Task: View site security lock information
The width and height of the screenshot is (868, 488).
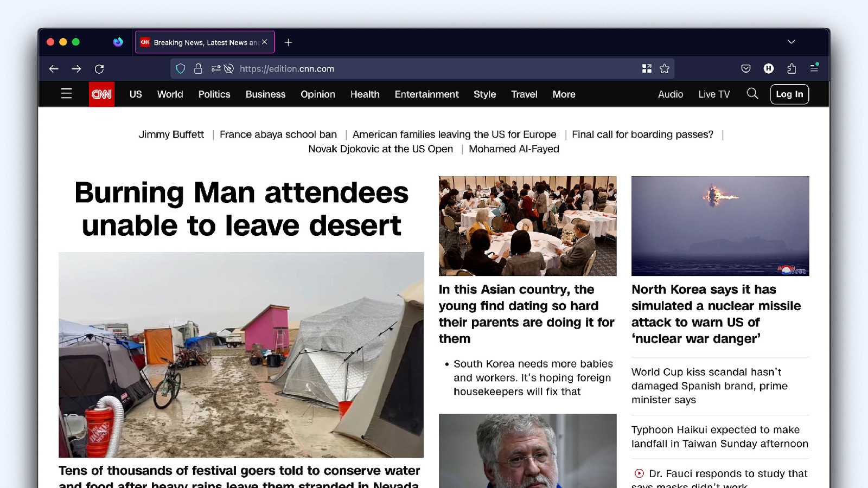Action: (198, 69)
